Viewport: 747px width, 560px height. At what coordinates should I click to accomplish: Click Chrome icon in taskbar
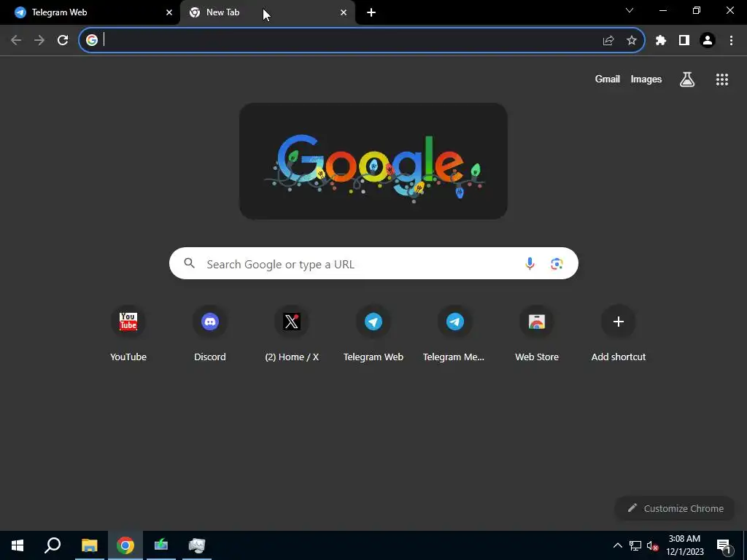click(x=125, y=545)
